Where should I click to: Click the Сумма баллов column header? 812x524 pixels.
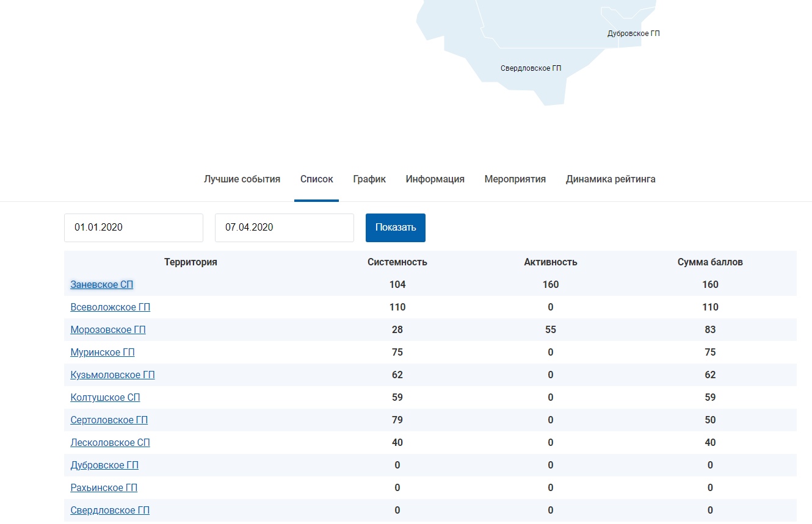[710, 262]
